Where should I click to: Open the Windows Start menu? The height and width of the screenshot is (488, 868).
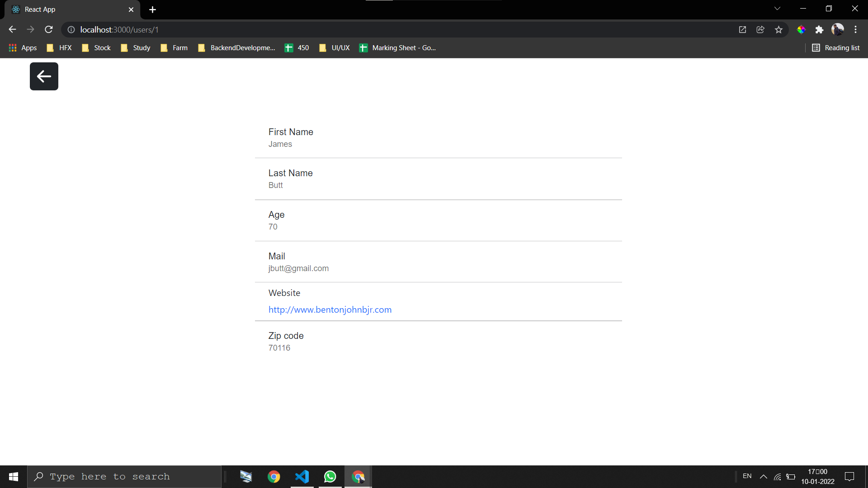pyautogui.click(x=13, y=476)
